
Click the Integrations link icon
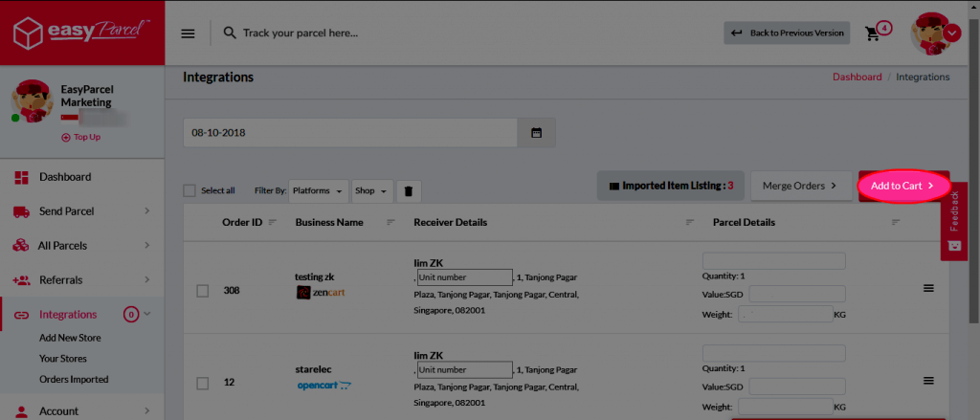pyautogui.click(x=22, y=315)
